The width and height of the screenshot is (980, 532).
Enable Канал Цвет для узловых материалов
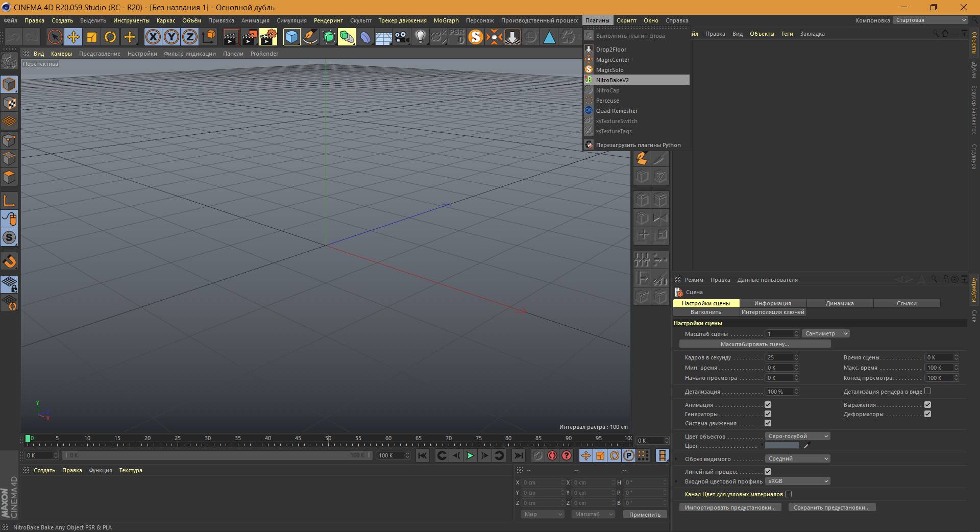click(x=788, y=494)
